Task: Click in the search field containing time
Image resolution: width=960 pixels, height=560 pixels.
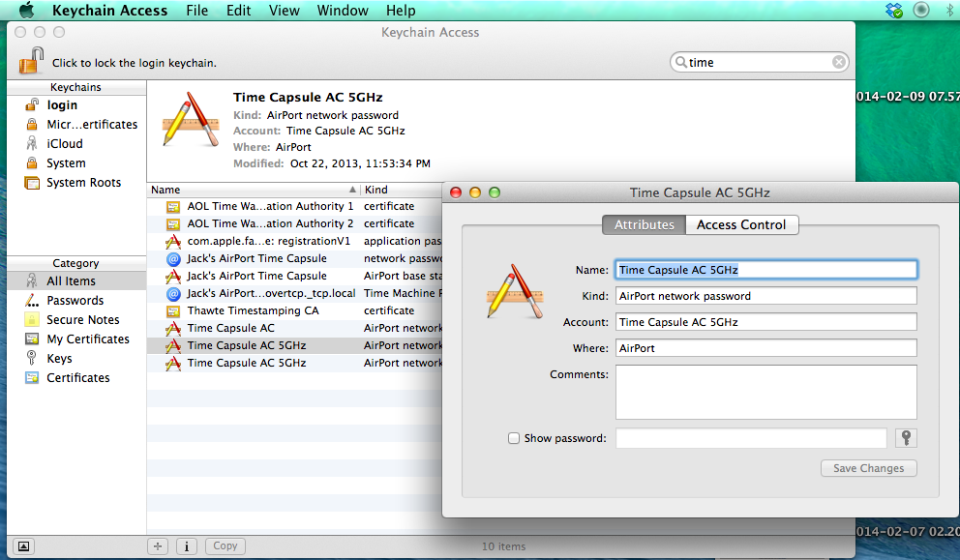Action: pos(759,63)
